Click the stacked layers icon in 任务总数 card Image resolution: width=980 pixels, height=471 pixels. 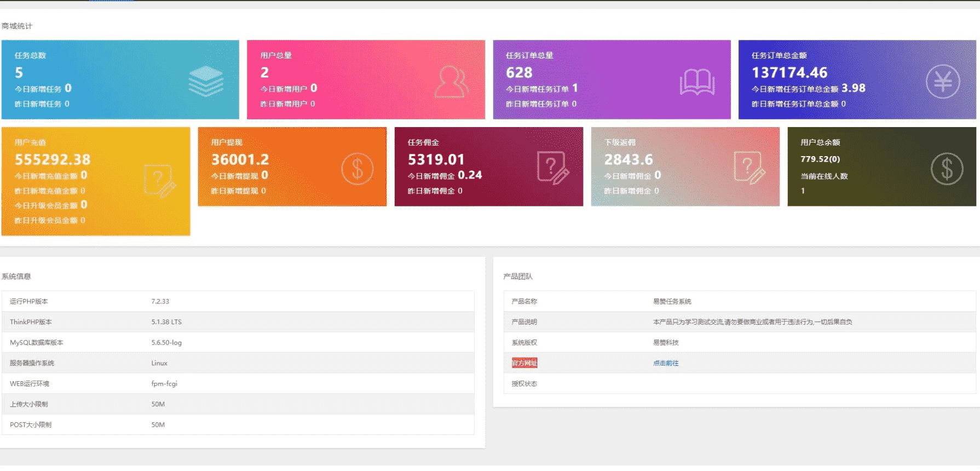pos(206,81)
